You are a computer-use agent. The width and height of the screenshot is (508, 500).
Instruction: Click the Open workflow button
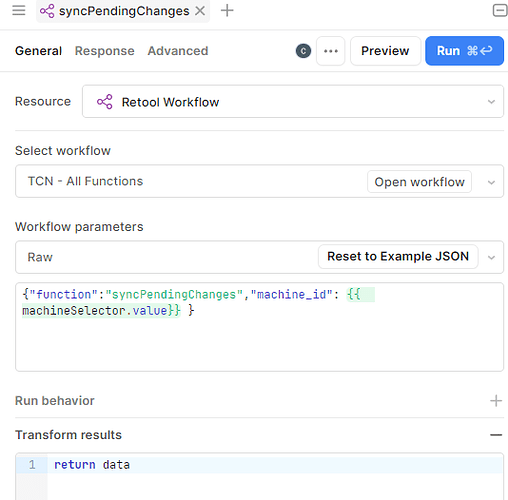pyautogui.click(x=419, y=182)
